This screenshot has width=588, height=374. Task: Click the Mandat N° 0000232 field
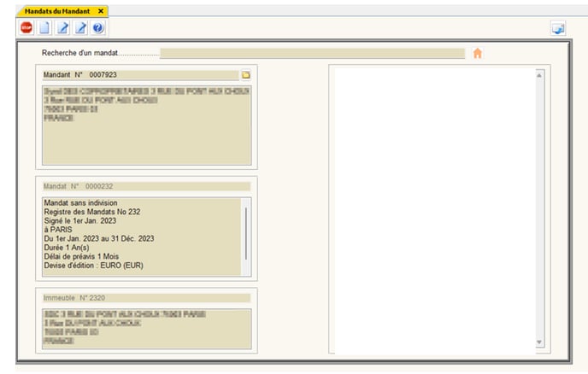[x=145, y=186]
